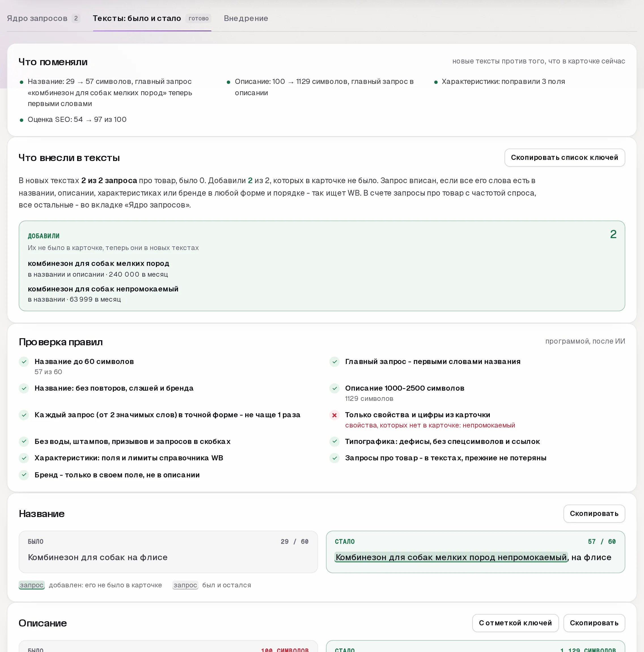Click error text «свойства, которых нет в карточке: непромокаемый»

coord(430,426)
